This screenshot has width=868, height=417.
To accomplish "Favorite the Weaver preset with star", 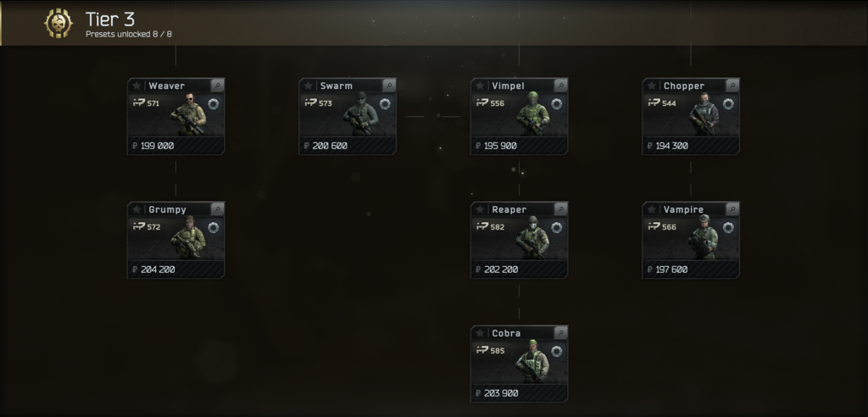I will [136, 86].
